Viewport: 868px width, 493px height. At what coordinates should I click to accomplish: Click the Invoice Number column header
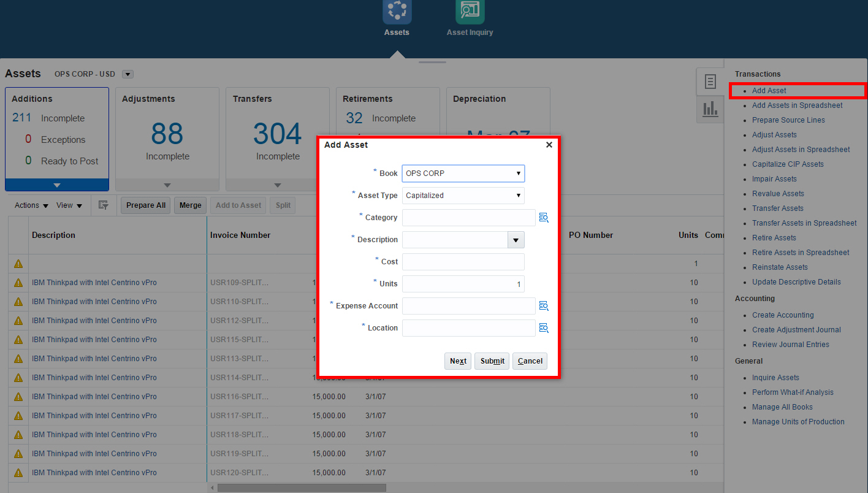(240, 235)
